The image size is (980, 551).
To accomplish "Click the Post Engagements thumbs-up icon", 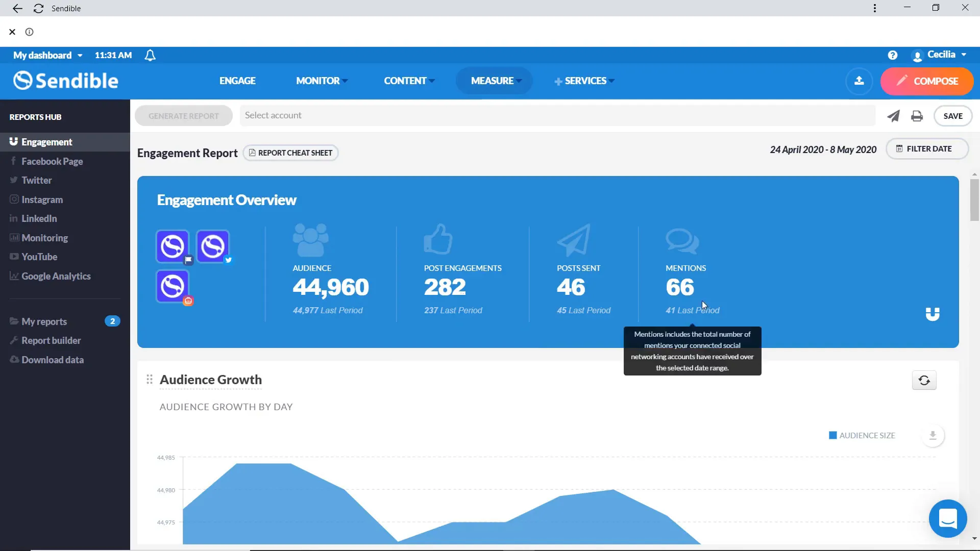I will tap(438, 239).
